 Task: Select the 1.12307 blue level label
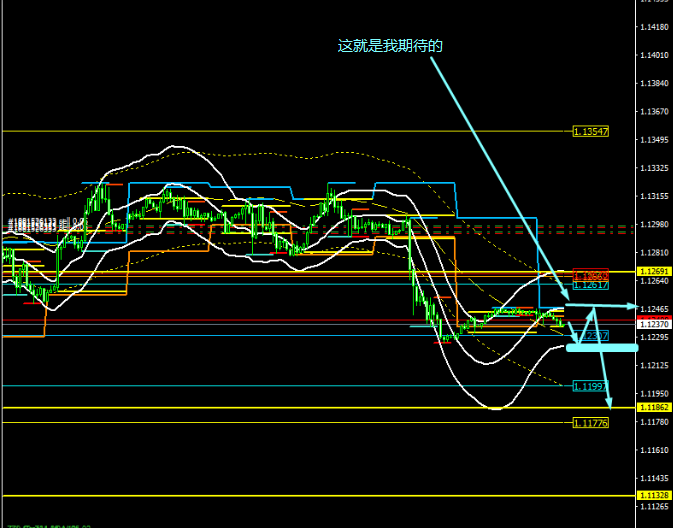coord(590,336)
